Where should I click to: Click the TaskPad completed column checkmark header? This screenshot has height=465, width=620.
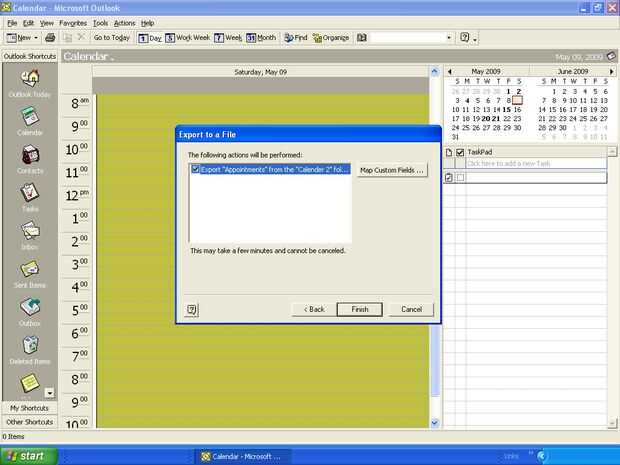click(x=460, y=152)
